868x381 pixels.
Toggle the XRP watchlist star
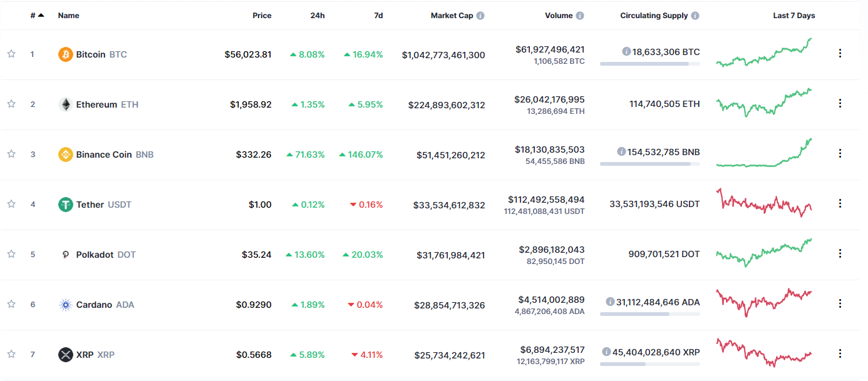pos(11,354)
